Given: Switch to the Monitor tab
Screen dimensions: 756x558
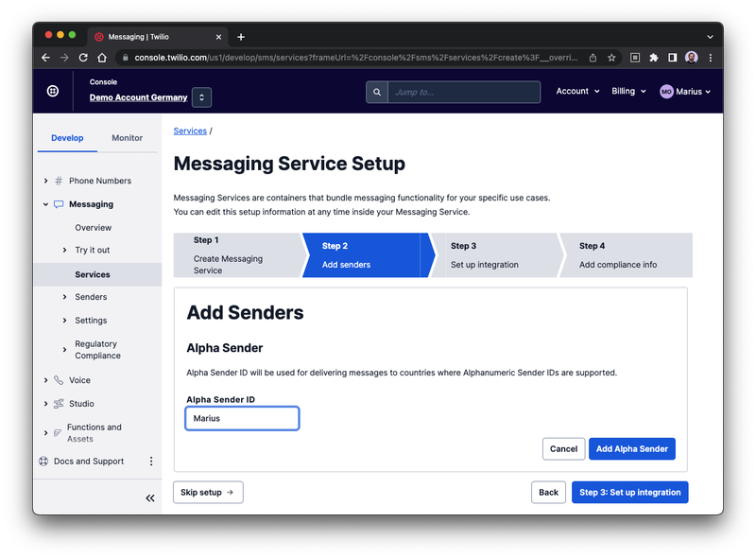Looking at the screenshot, I should 128,138.
